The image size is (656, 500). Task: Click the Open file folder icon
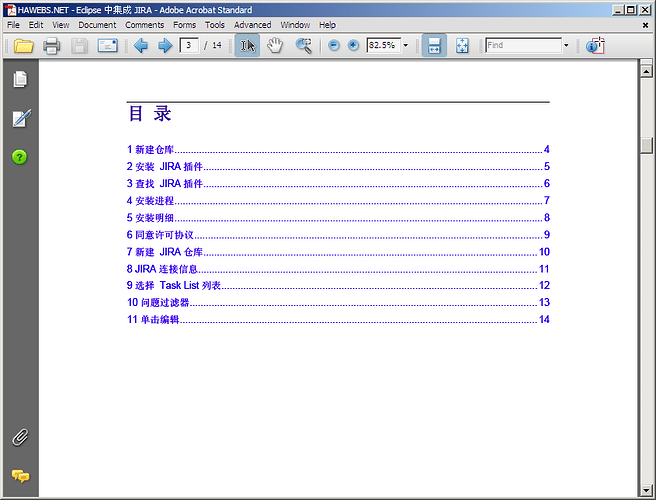(23, 46)
